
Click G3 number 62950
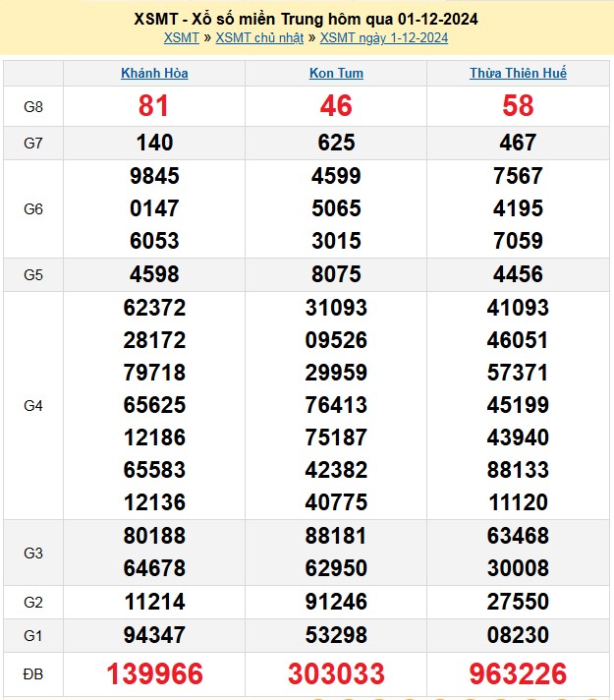[336, 568]
